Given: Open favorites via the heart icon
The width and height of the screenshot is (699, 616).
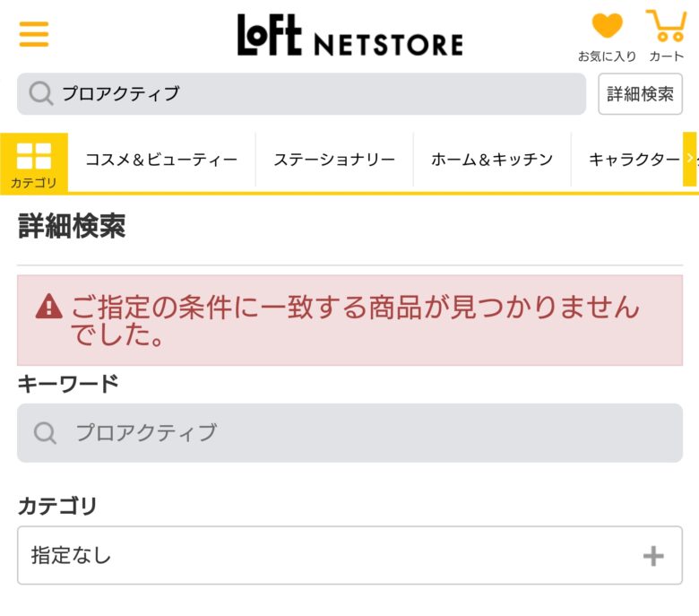Looking at the screenshot, I should click(x=607, y=27).
